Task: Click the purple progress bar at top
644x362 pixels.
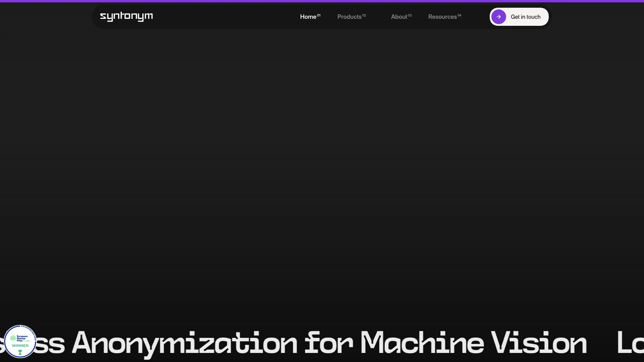Action: (322, 1)
